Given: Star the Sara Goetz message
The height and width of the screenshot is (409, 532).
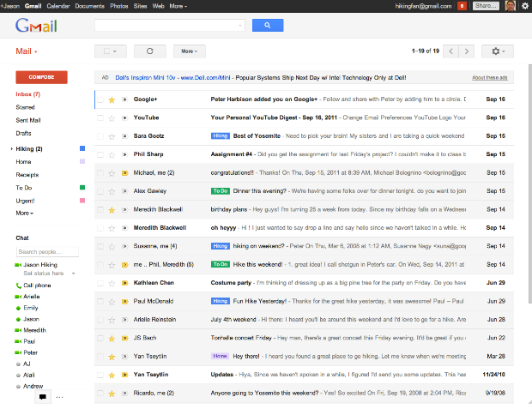Looking at the screenshot, I should (x=112, y=136).
